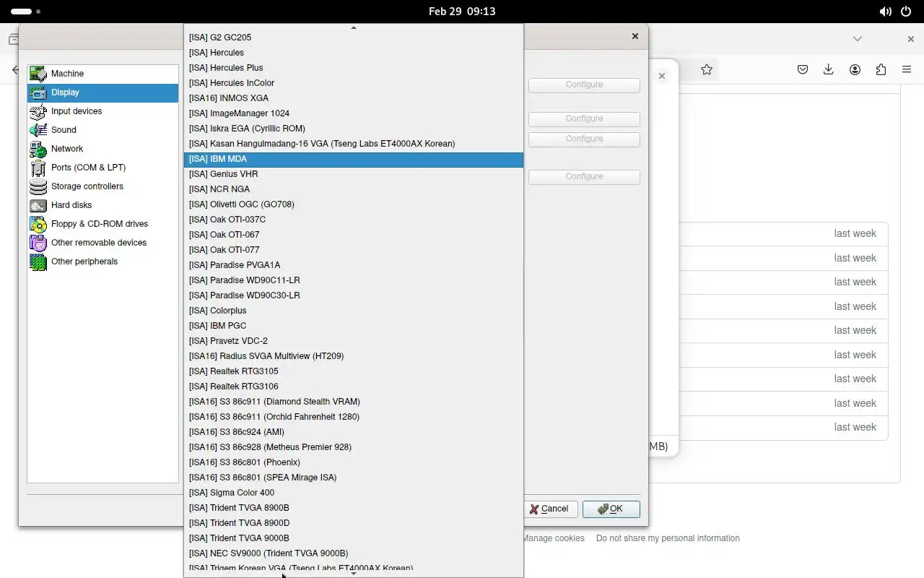Pick [ISA] Iskra EGA (Cyrillic ROM)
Screen dimensions: 924x578
click(354, 129)
